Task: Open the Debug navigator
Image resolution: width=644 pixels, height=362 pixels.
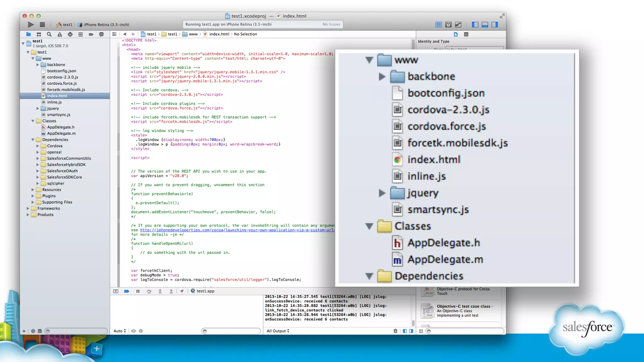Action: click(x=80, y=34)
